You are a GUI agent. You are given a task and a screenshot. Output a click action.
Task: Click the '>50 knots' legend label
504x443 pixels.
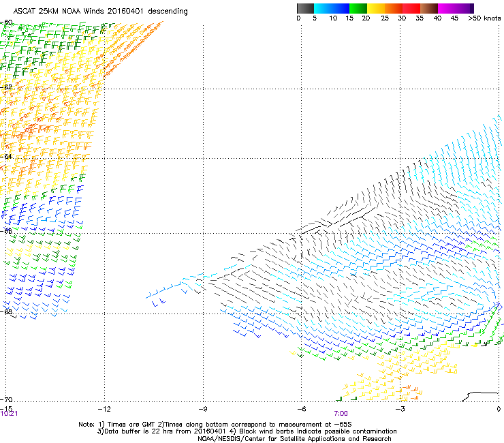click(484, 18)
